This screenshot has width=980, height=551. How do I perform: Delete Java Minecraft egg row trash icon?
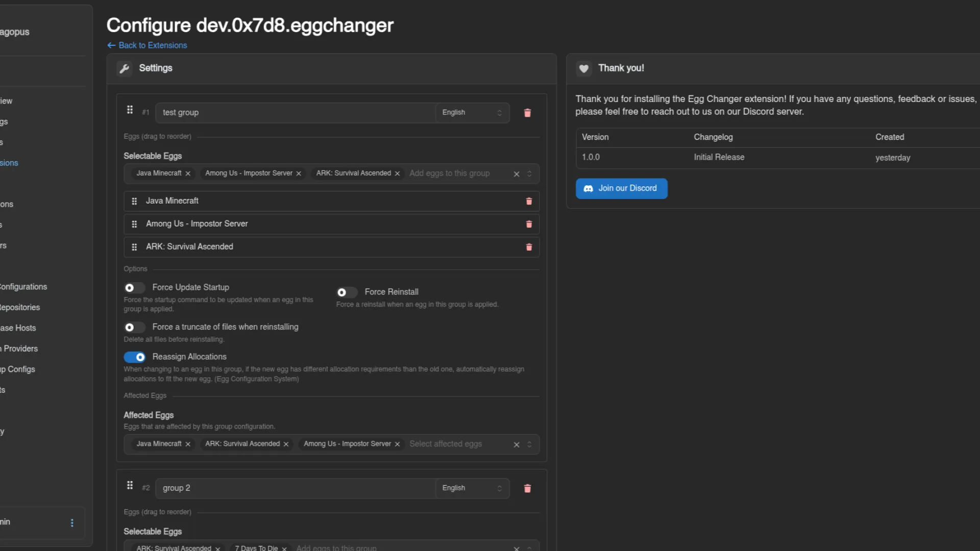[x=529, y=201]
